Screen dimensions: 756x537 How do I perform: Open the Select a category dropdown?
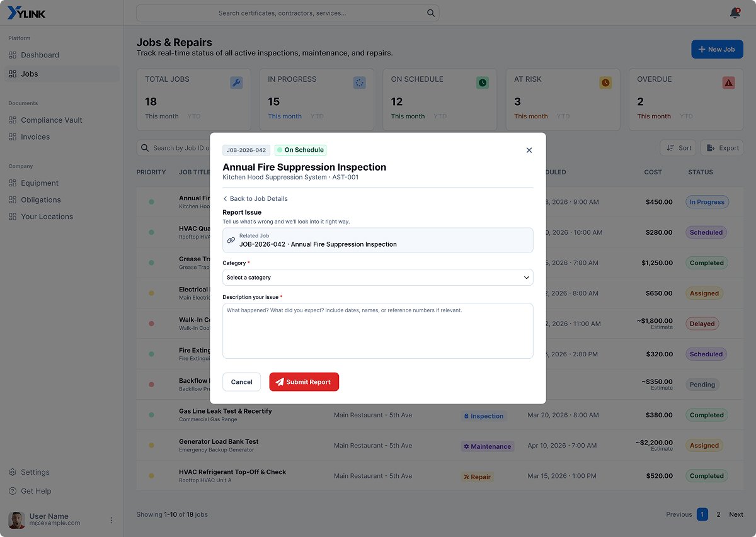pos(378,278)
